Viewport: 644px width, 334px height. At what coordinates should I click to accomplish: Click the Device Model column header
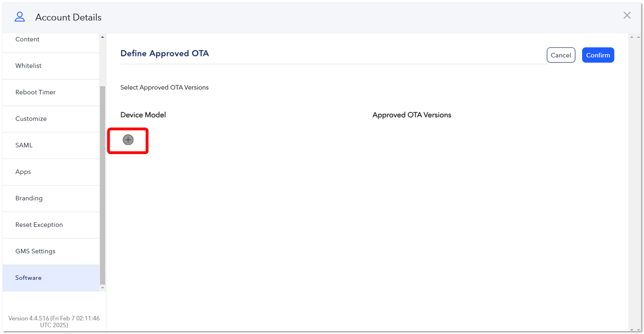coord(143,115)
